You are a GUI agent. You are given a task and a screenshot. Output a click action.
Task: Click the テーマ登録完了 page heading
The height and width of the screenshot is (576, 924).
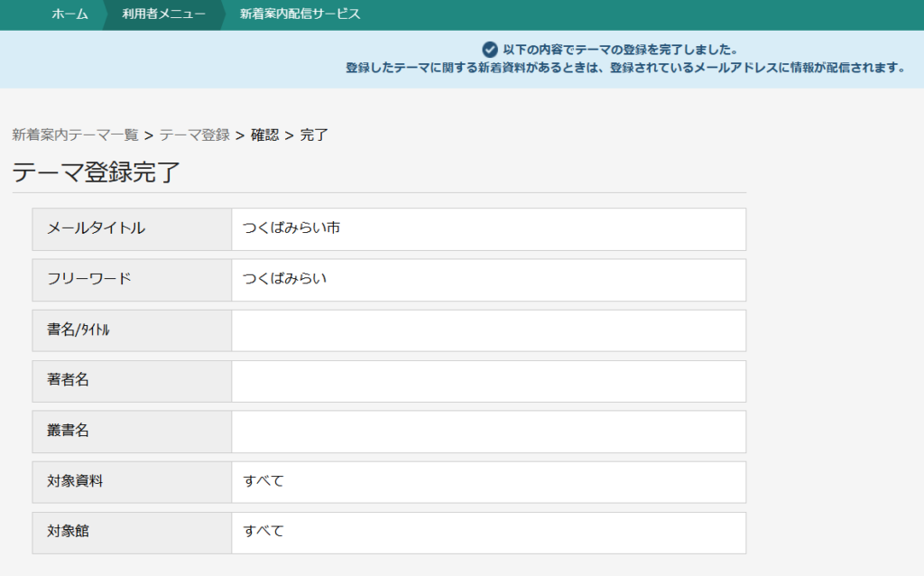point(97,172)
